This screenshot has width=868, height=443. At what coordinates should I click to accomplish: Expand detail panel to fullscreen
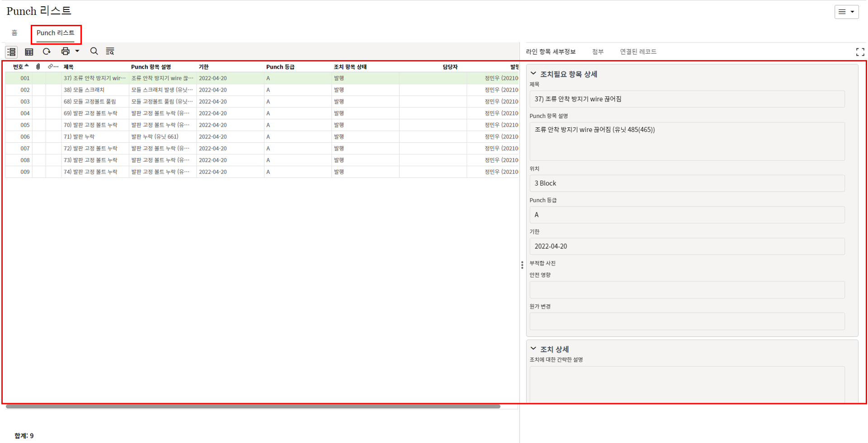[x=860, y=52]
